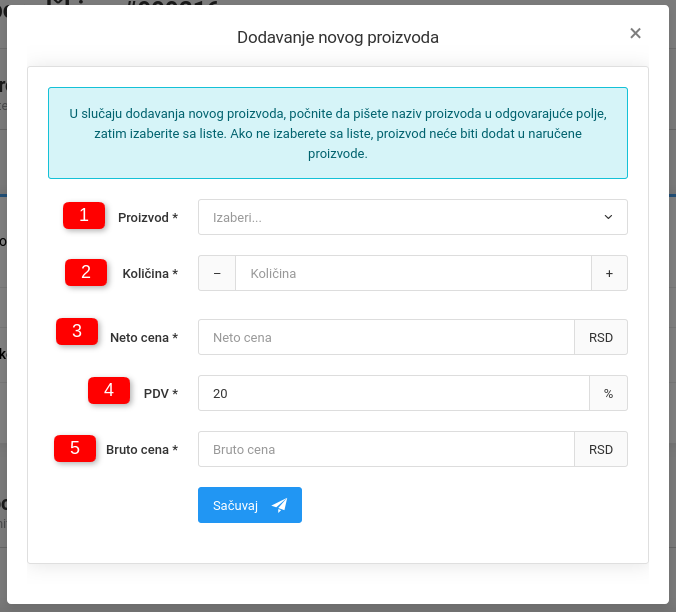Image resolution: width=676 pixels, height=612 pixels.
Task: Click the RSD addon beside Bruto cena
Action: tap(601, 450)
